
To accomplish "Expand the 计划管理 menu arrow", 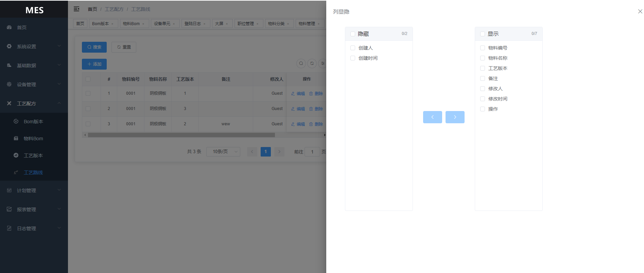I will point(59,190).
